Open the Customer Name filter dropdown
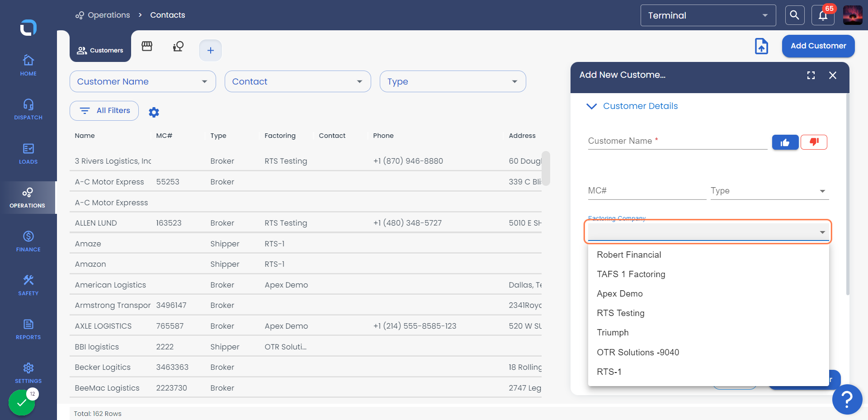Viewport: 868px width, 420px height. [x=143, y=81]
